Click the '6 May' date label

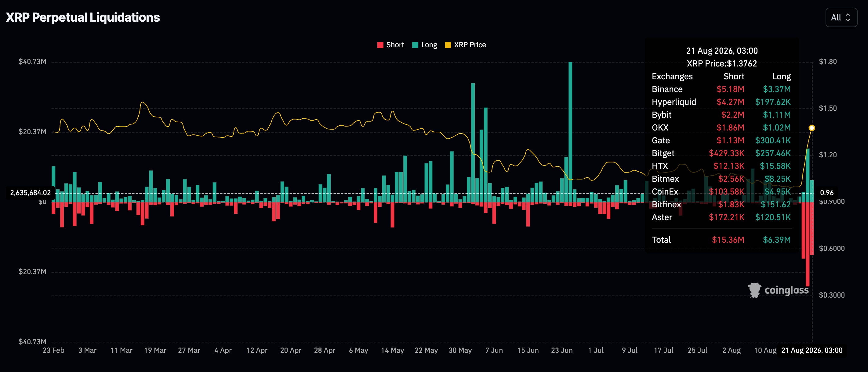358,350
